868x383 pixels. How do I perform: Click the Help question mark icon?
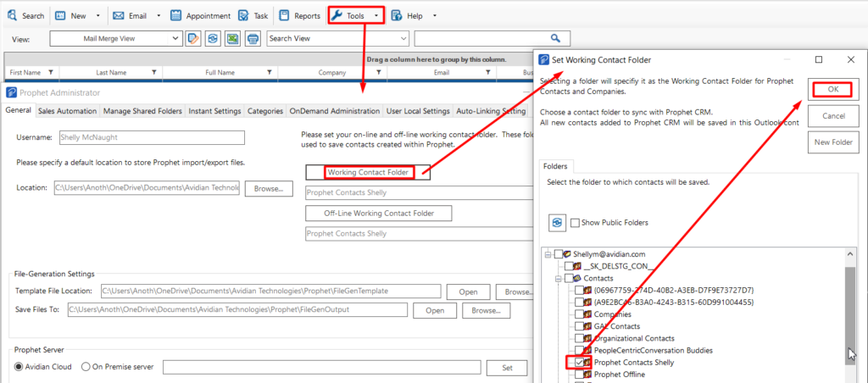397,15
